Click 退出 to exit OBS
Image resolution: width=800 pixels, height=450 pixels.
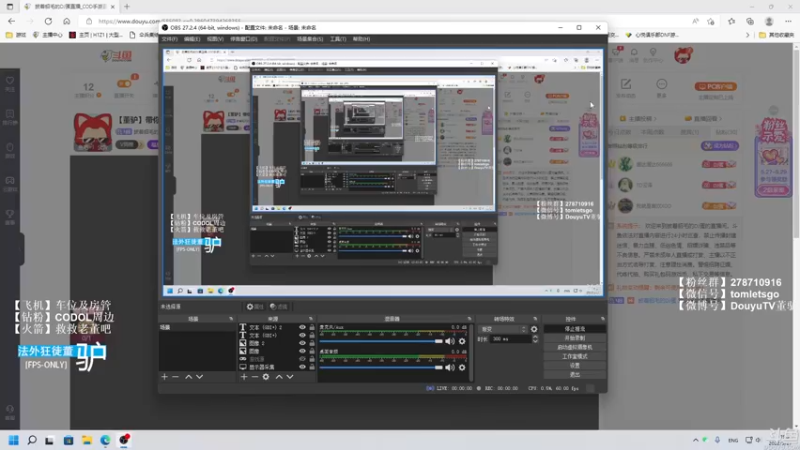(574, 374)
